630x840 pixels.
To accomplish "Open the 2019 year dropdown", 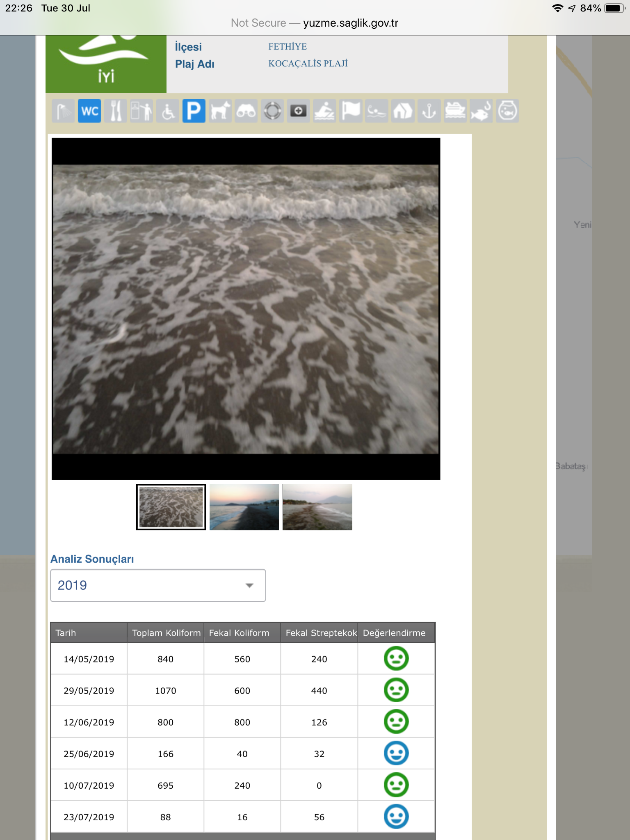I will (158, 585).
